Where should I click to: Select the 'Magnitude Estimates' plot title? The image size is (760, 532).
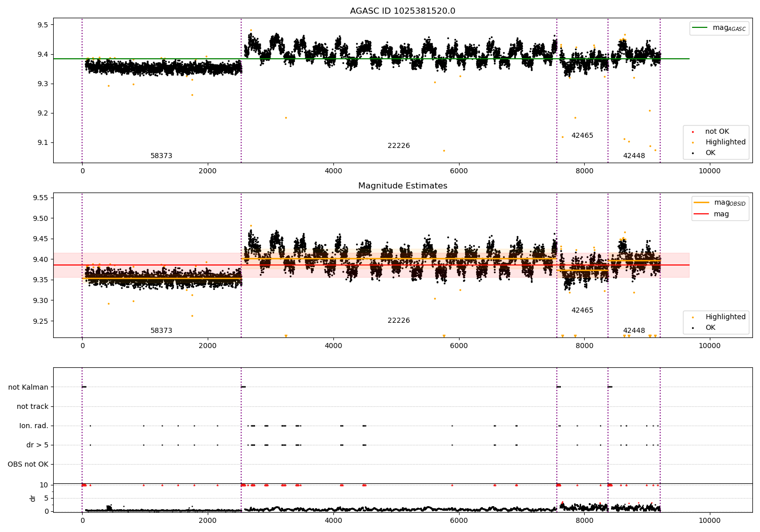pyautogui.click(x=402, y=186)
